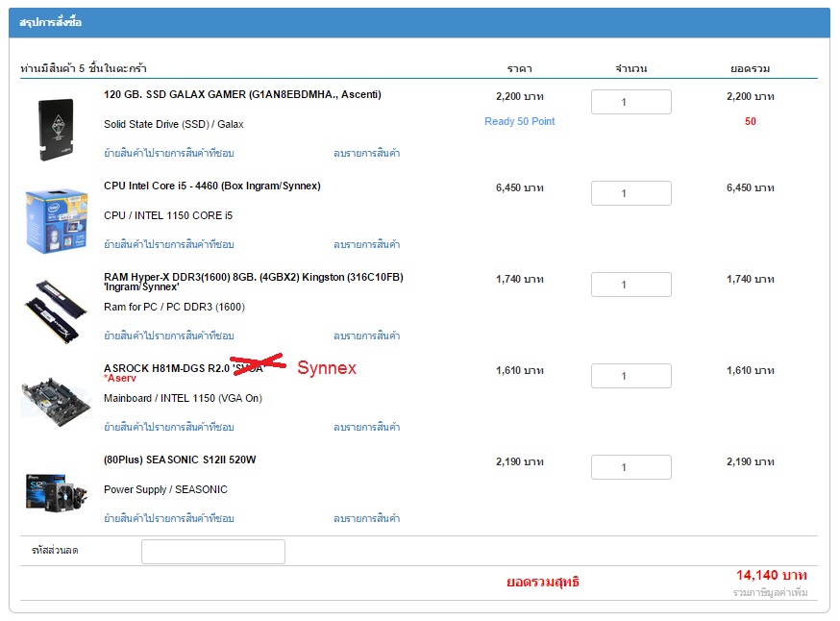Click the ASROCK mainboard quantity field
This screenshot has width=840, height=621.
pyautogui.click(x=631, y=376)
